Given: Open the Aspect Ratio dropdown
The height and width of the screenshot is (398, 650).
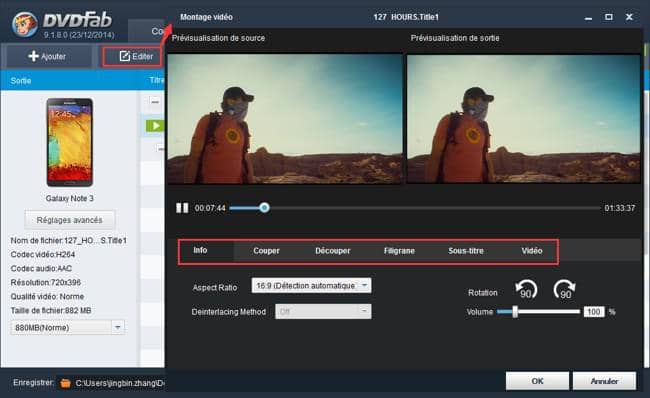Looking at the screenshot, I should point(311,286).
